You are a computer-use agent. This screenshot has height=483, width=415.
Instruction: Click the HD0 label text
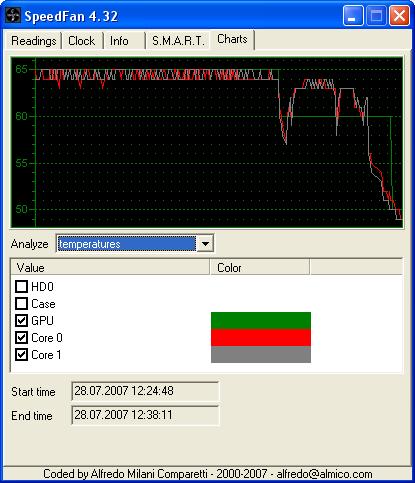tap(42, 287)
